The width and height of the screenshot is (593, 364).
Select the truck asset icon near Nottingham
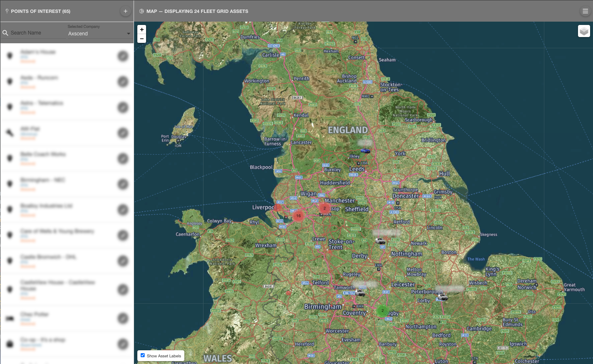coord(380,240)
